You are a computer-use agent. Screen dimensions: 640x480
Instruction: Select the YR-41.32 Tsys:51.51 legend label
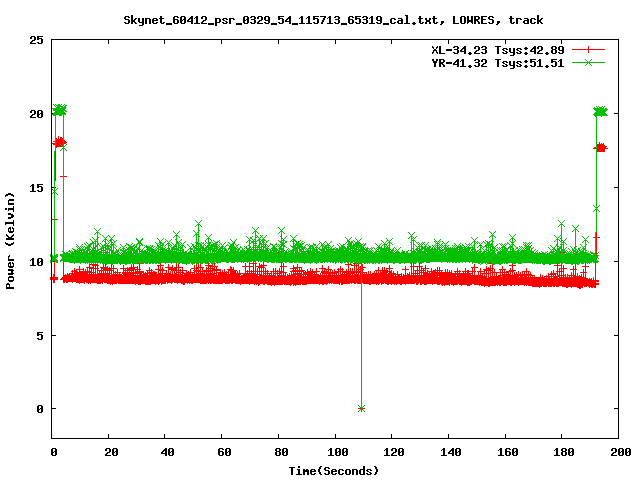click(x=498, y=63)
